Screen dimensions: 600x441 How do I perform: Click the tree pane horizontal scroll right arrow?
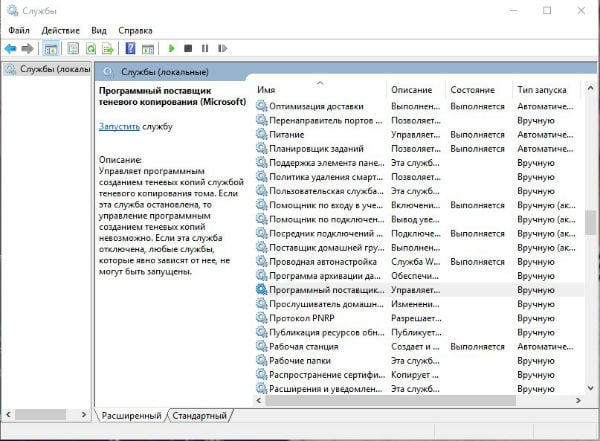(x=84, y=415)
